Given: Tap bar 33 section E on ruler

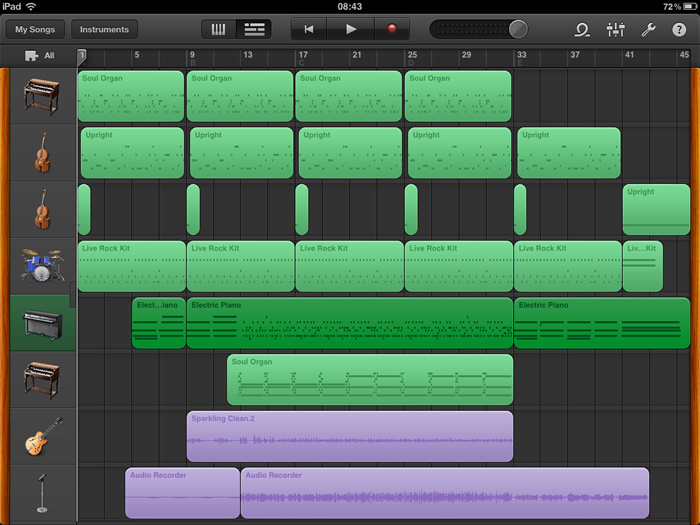Looking at the screenshot, I should coord(521,58).
